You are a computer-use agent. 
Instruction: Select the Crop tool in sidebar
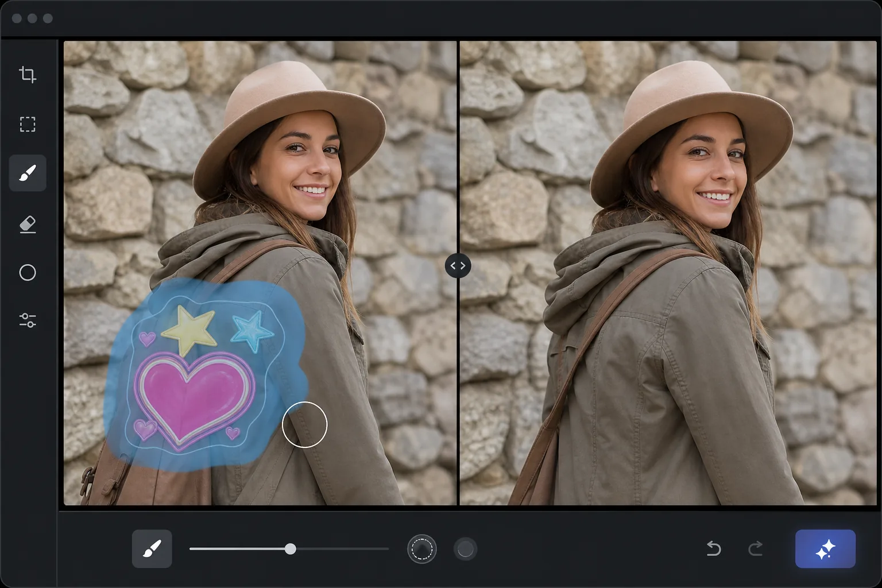point(28,74)
